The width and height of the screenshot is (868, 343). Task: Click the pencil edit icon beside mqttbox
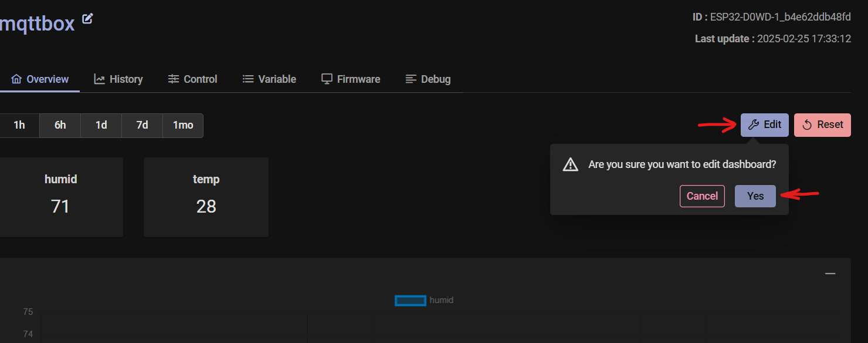pyautogui.click(x=87, y=19)
